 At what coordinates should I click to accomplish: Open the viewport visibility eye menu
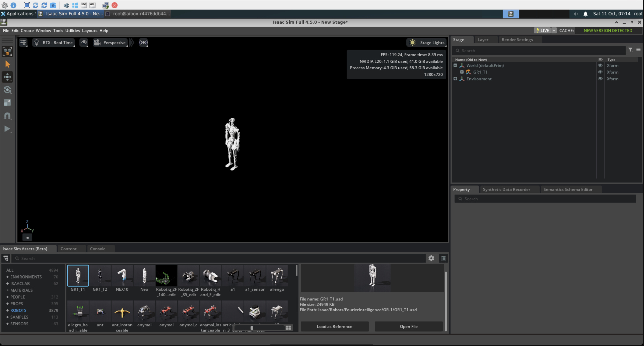84,43
